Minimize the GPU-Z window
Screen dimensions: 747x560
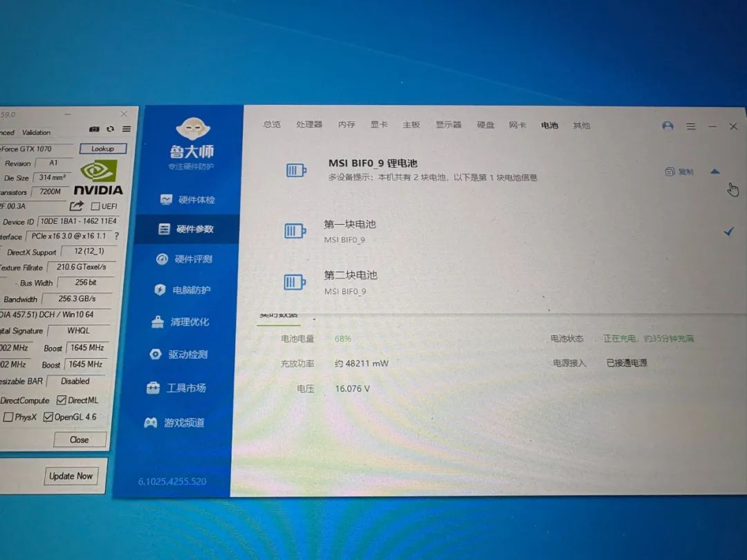point(68,114)
